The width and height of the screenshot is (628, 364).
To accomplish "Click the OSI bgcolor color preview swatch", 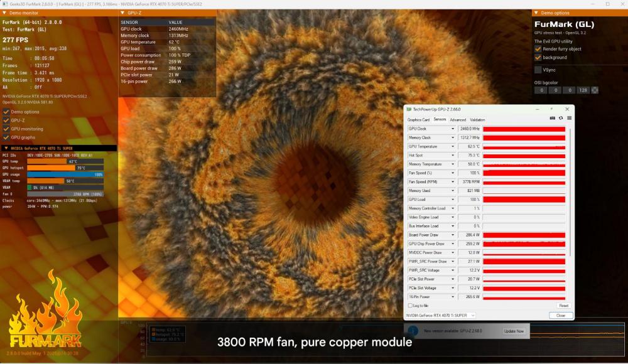I will click(595, 90).
